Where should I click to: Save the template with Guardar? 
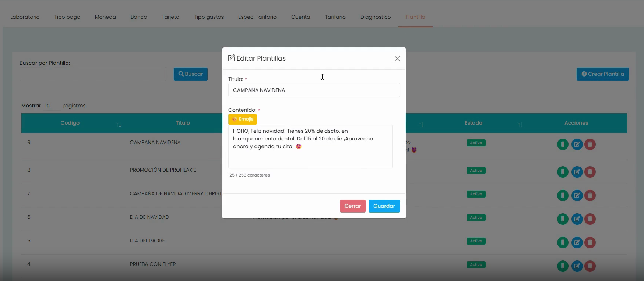[x=384, y=206]
